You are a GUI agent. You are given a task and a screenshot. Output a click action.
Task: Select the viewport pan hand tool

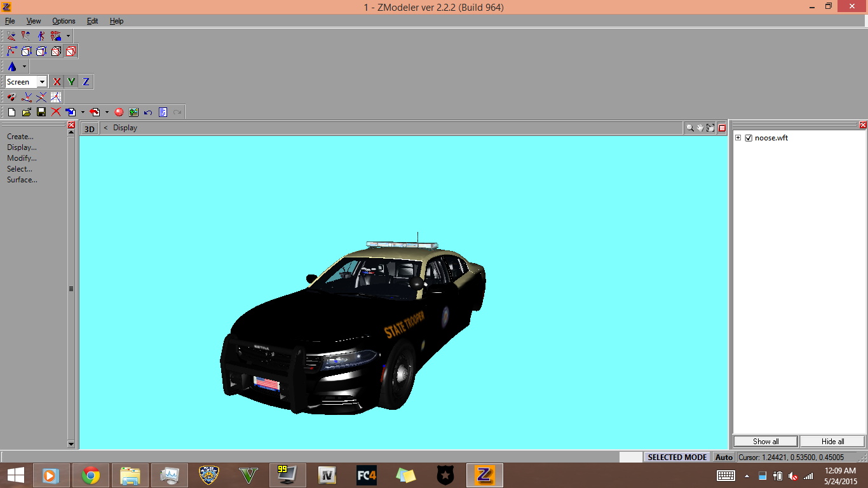pos(700,128)
